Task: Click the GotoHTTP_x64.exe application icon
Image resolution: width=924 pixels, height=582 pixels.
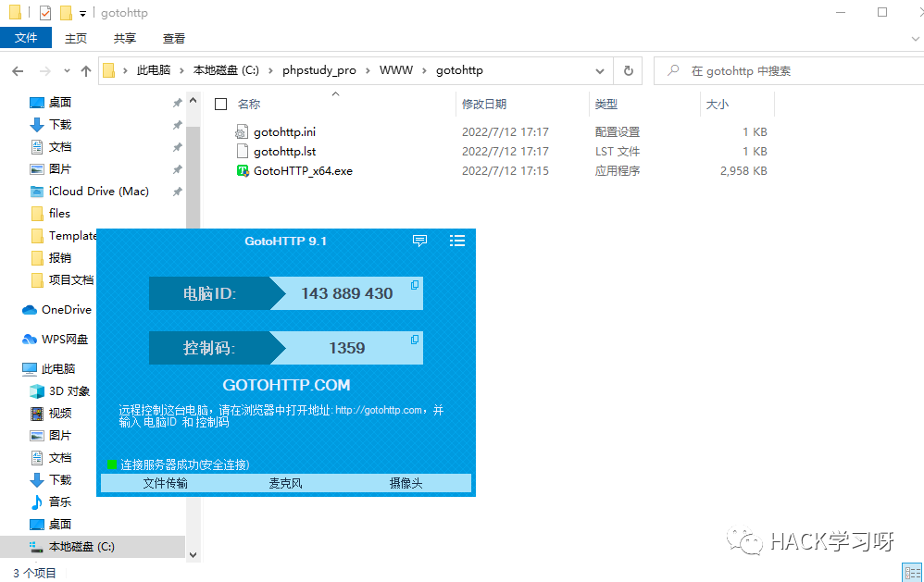Action: coord(243,171)
